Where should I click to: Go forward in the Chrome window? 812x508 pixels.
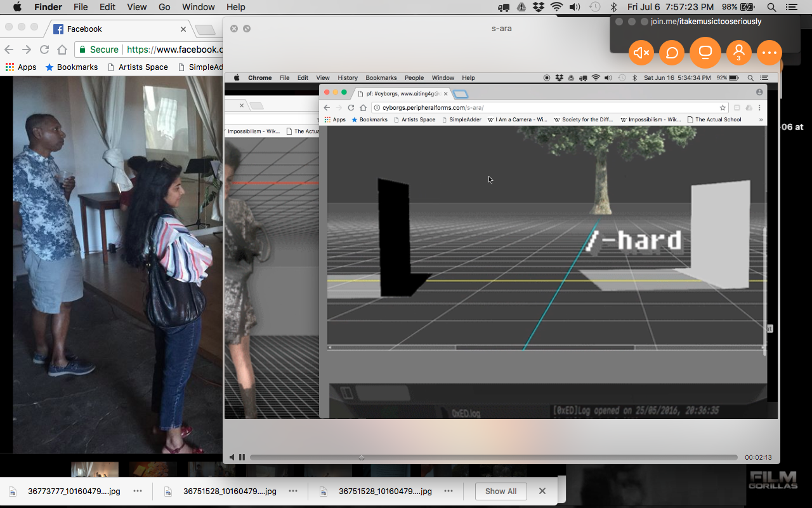pyautogui.click(x=27, y=50)
